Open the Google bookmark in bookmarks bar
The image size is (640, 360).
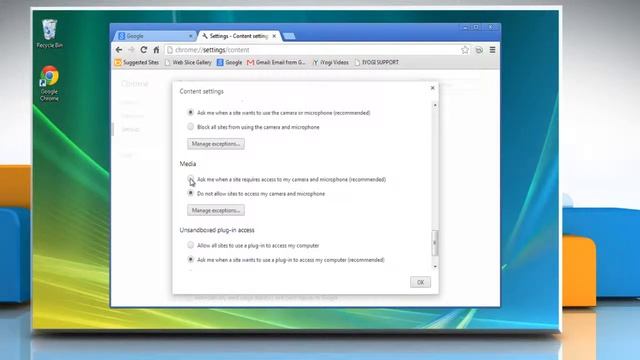(x=229, y=62)
